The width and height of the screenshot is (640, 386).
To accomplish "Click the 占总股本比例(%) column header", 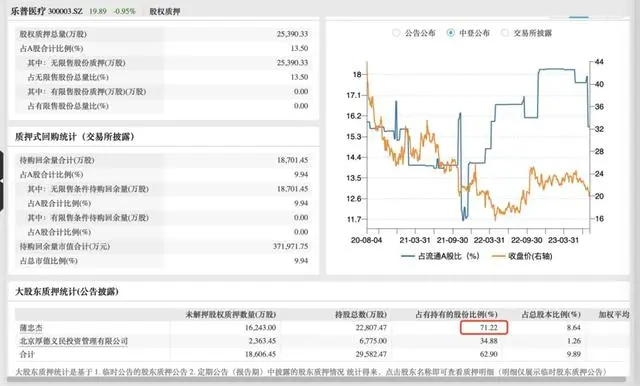I will (x=551, y=315).
